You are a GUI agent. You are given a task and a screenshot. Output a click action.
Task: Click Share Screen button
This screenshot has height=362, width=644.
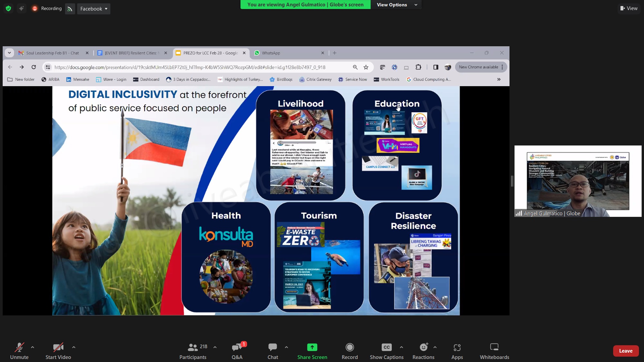click(x=312, y=351)
